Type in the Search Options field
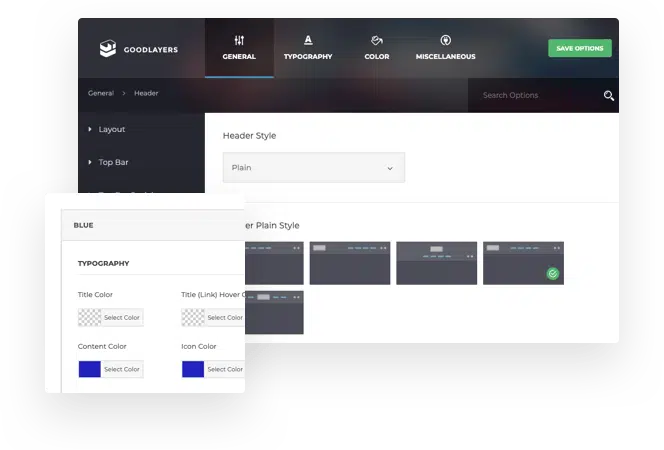 tap(535, 96)
